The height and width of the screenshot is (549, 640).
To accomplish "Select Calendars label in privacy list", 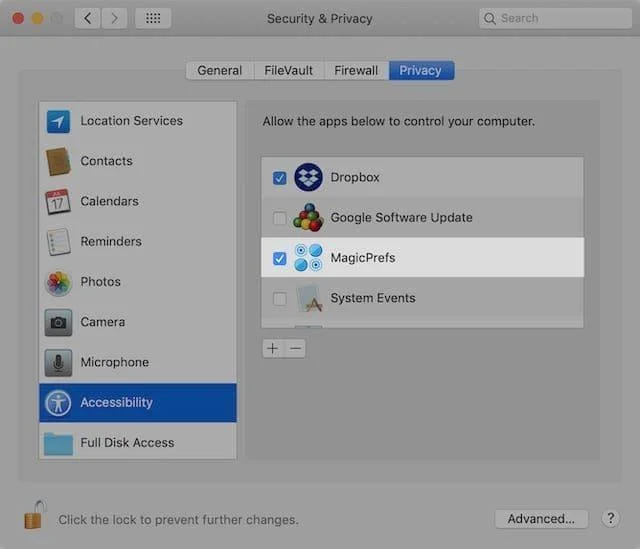I will coord(109,201).
